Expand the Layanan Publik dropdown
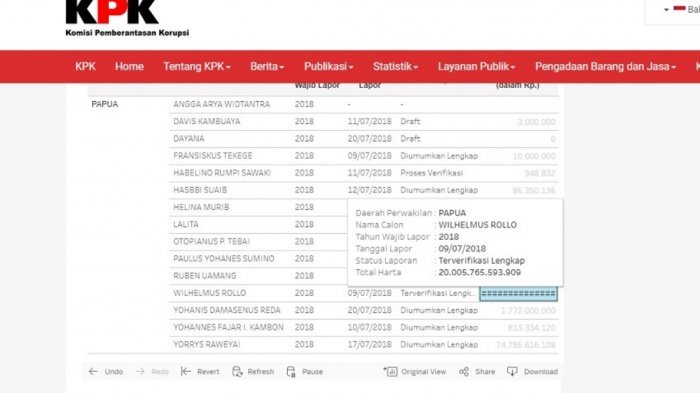This screenshot has width=700, height=393. [476, 67]
